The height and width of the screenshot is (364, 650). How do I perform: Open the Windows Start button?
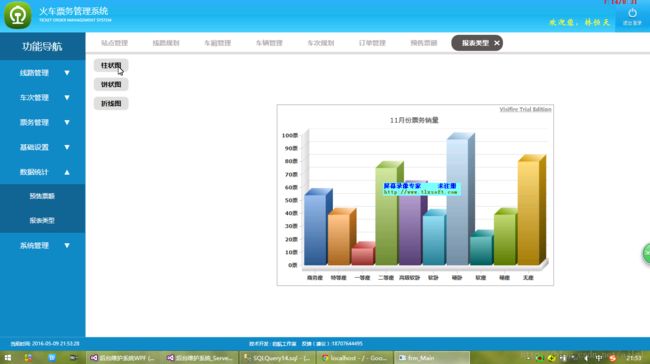click(x=8, y=357)
